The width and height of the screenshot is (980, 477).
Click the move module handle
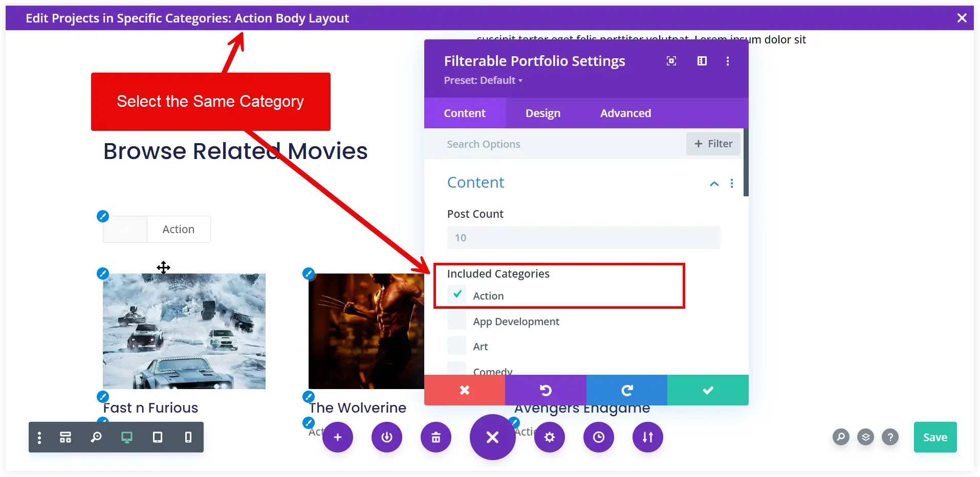click(163, 267)
